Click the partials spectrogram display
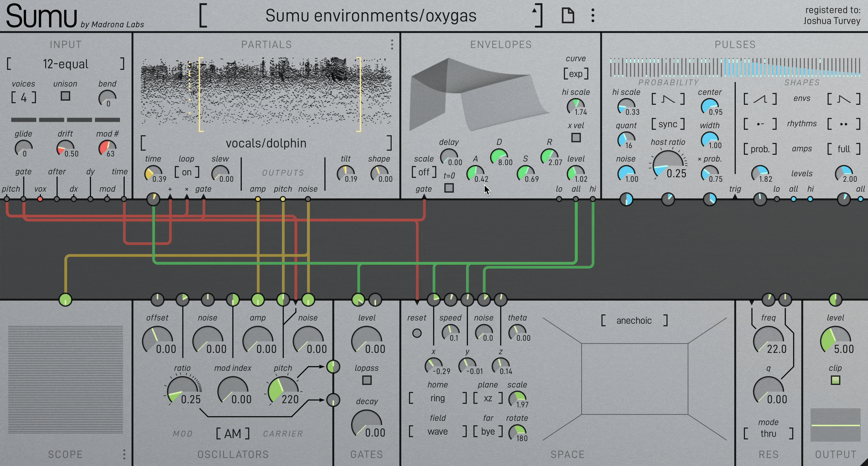Viewport: 868px width, 466px height. pos(266,94)
